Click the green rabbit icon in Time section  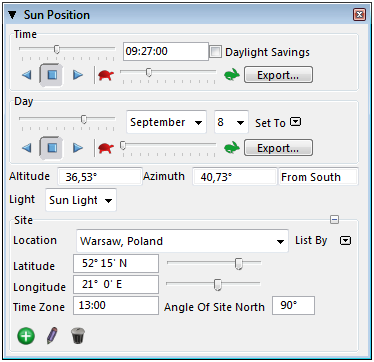pos(232,75)
